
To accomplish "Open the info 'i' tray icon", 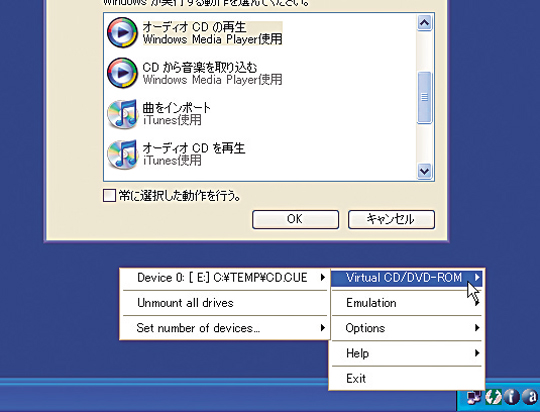I will 511,397.
